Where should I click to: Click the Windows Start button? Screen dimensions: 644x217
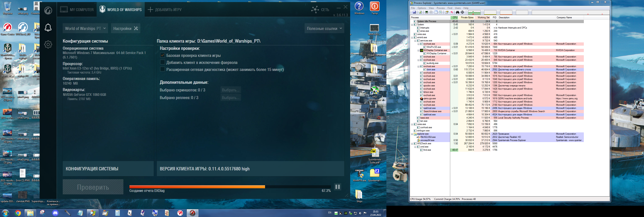pos(5,213)
